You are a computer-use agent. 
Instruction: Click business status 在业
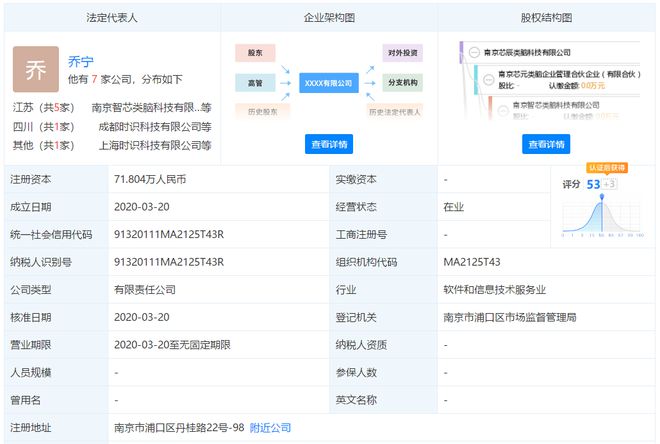453,207
